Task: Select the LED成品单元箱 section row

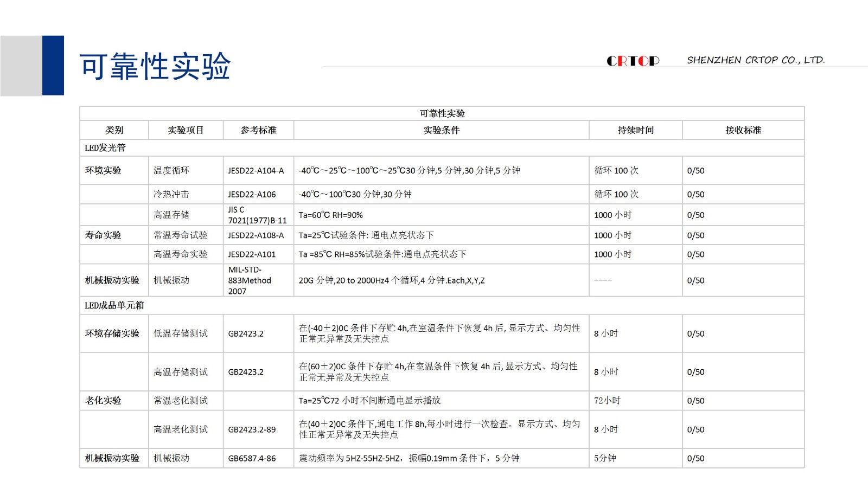Action: [x=442, y=305]
